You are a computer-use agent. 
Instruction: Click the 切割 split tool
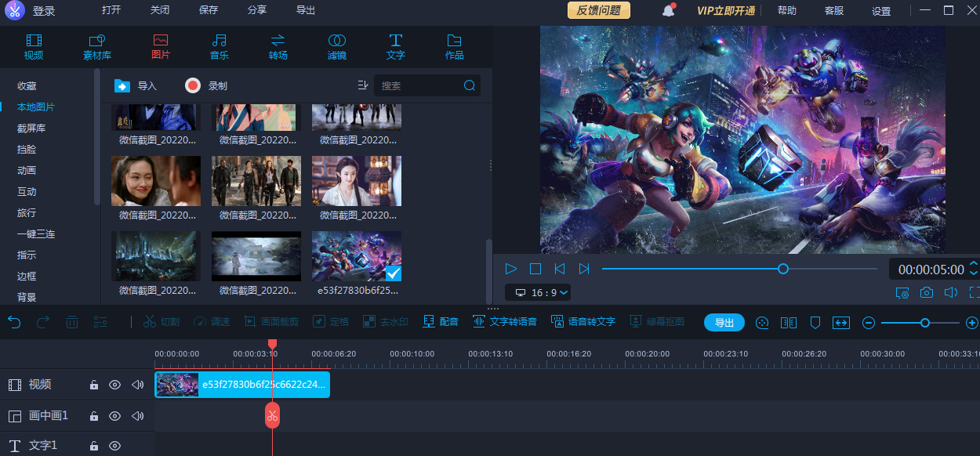tap(161, 321)
